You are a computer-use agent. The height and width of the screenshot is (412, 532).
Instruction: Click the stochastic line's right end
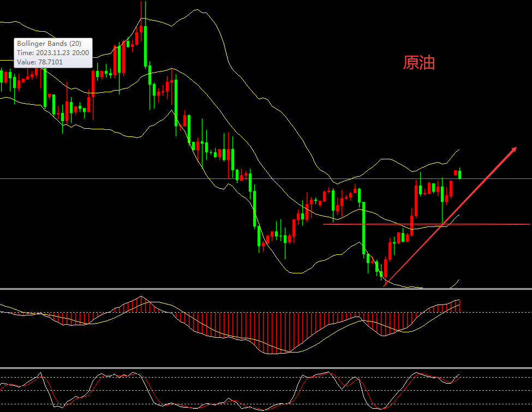[459, 375]
